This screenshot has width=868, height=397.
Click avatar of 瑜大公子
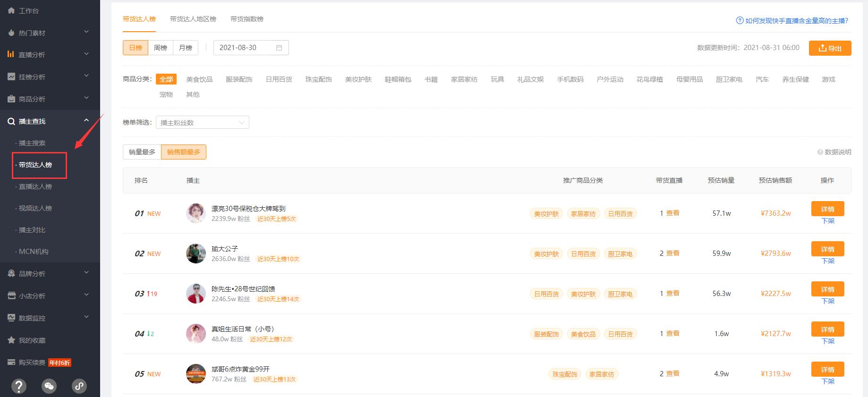click(x=196, y=253)
